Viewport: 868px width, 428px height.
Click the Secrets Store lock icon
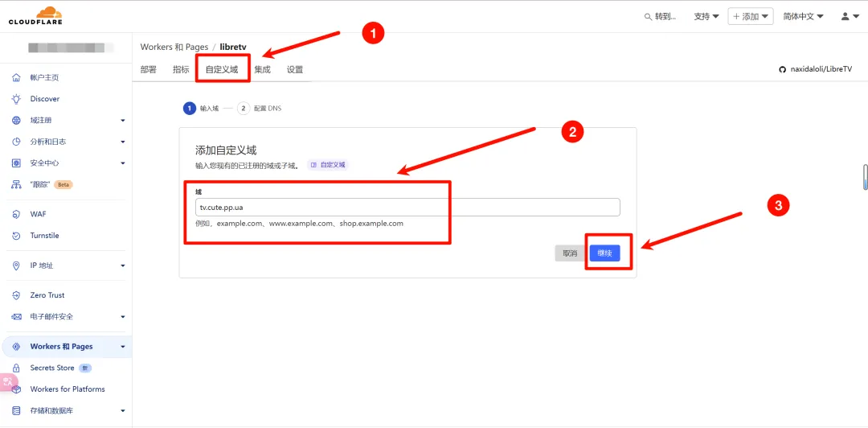[x=17, y=368]
